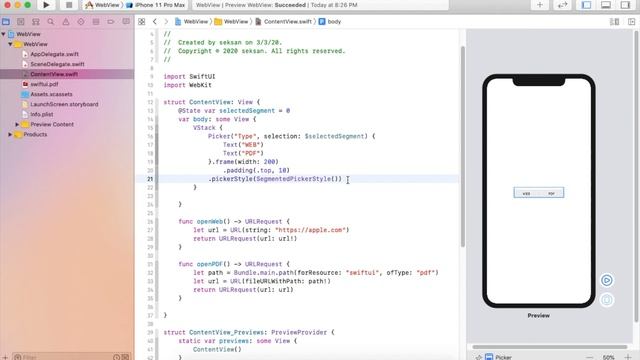Click the canvas vertical scrollbar
Screen dimensions: 640x360
[x=636, y=176]
